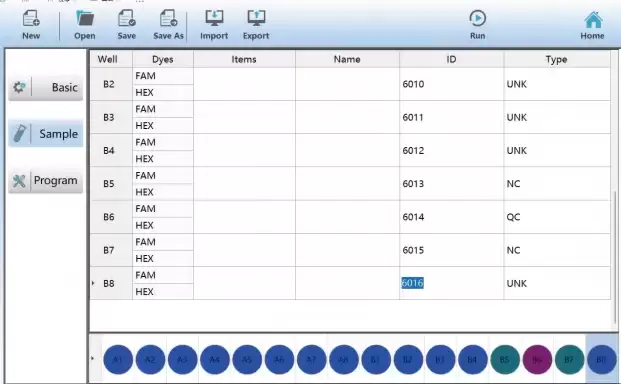Create a new file with New icon
The width and height of the screenshot is (621, 384).
point(31,25)
